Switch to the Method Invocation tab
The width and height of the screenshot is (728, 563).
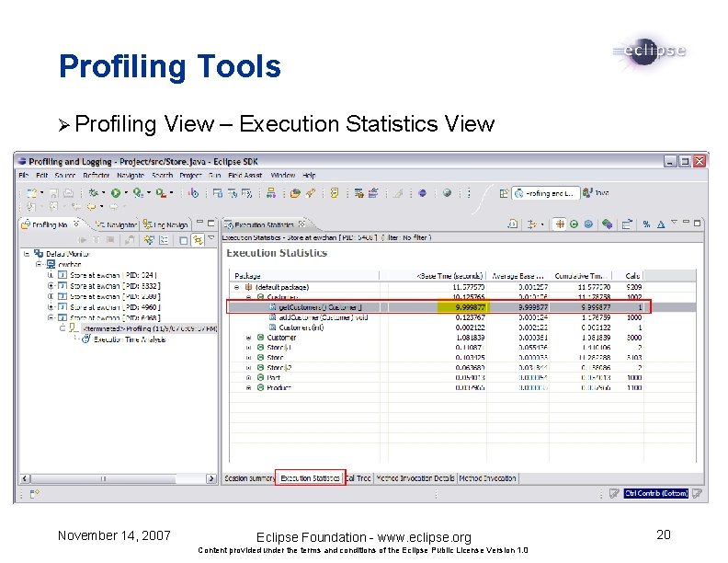click(487, 478)
